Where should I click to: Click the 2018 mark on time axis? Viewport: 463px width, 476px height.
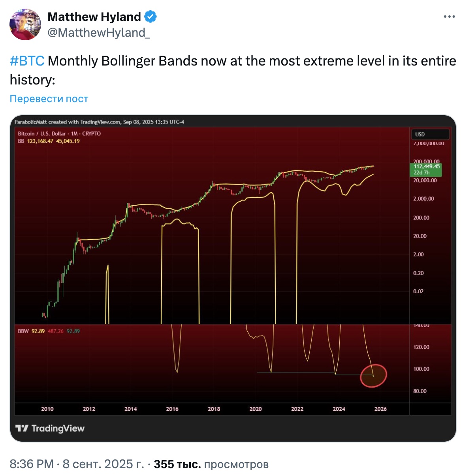click(x=214, y=409)
